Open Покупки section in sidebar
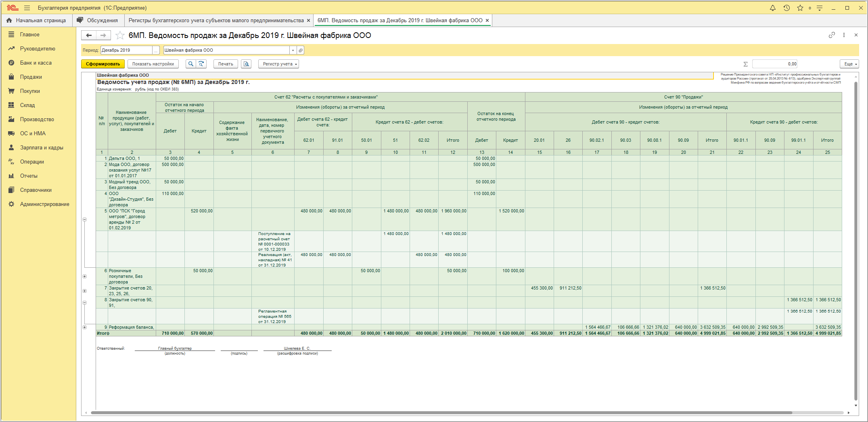This screenshot has height=422, width=868. tap(30, 91)
